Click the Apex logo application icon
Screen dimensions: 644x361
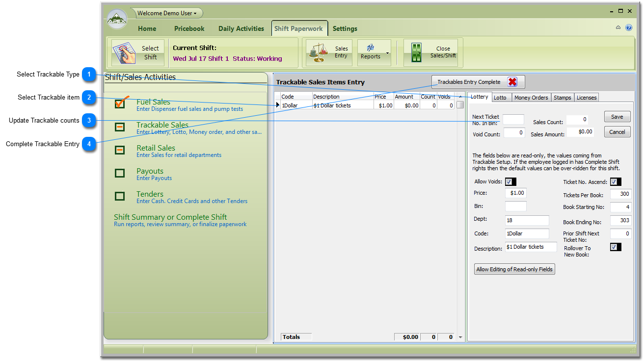(117, 20)
